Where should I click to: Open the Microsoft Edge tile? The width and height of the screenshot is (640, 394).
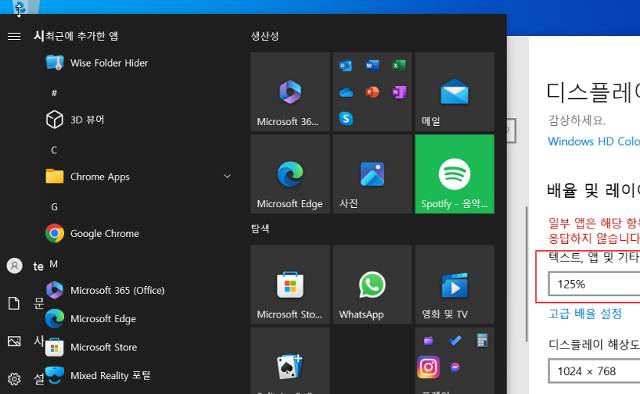pyautogui.click(x=290, y=174)
